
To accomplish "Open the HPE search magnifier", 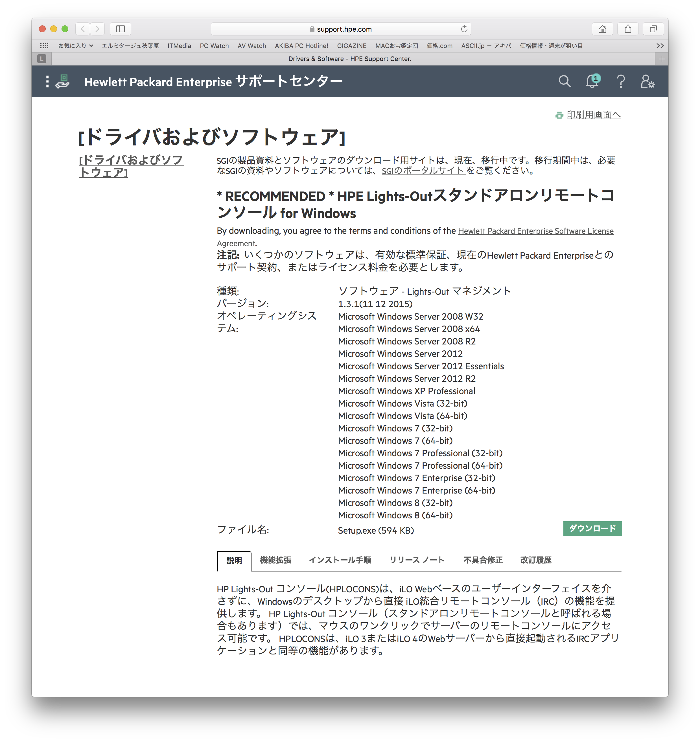I will click(564, 81).
